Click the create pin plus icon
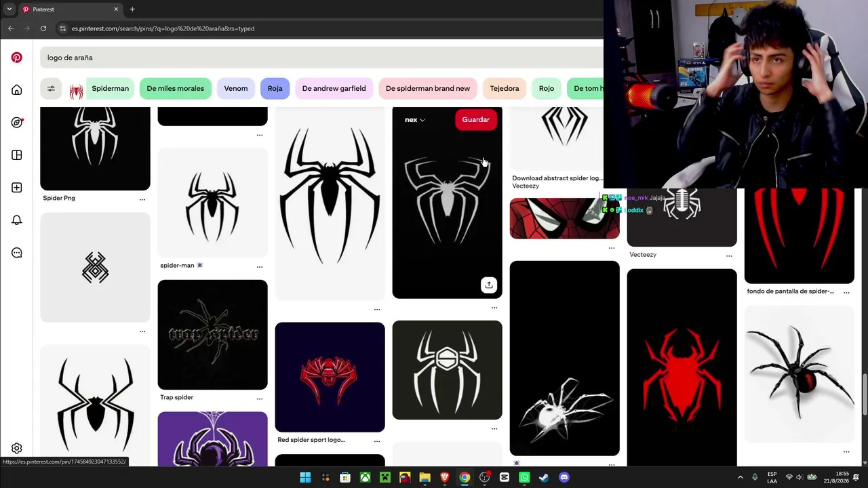Viewport: 868px width, 488px height. click(17, 188)
